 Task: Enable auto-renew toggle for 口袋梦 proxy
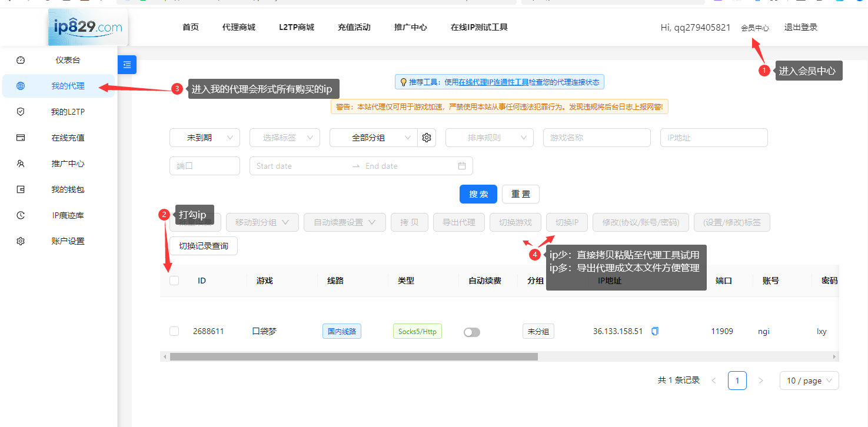click(x=471, y=332)
